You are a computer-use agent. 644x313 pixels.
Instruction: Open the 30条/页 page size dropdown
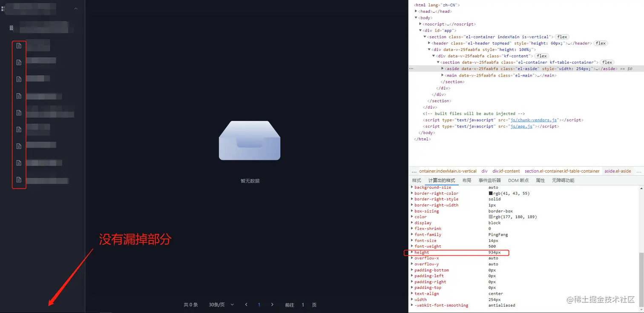pyautogui.click(x=221, y=304)
